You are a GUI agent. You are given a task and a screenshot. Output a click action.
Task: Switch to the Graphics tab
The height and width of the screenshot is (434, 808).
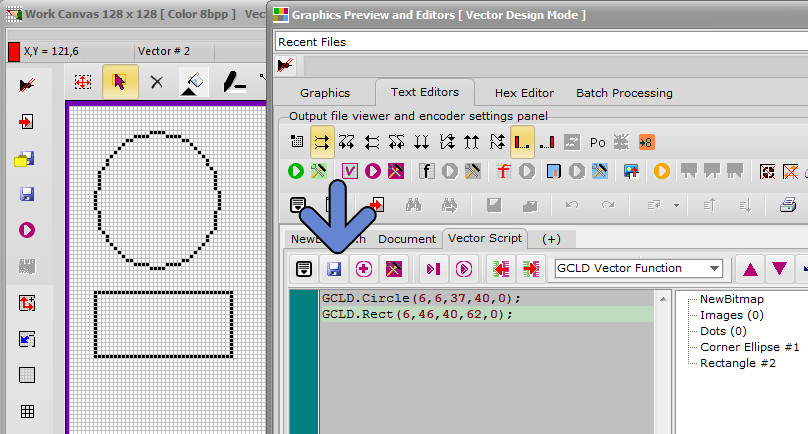pyautogui.click(x=325, y=93)
